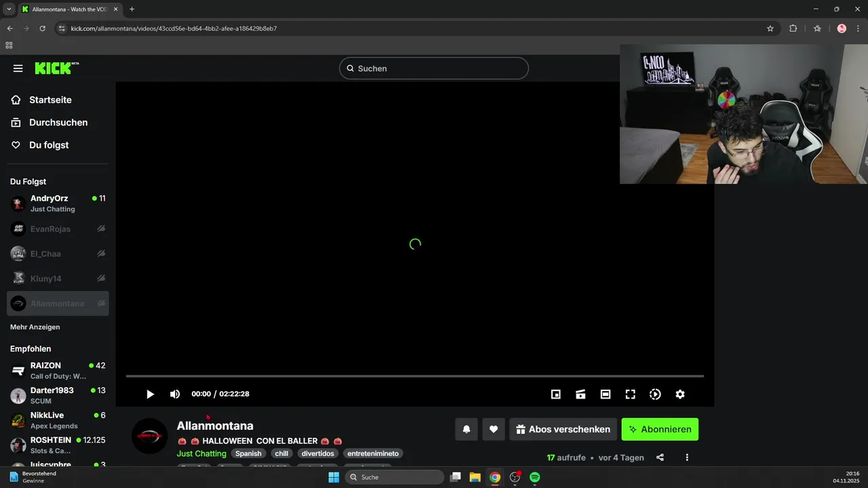Reload the page
868x488 pixels.
[43, 28]
